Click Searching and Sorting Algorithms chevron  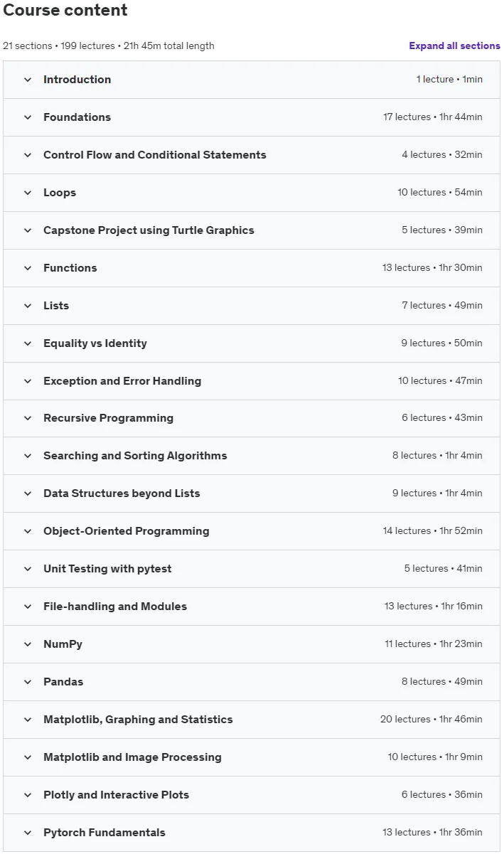[x=28, y=456]
